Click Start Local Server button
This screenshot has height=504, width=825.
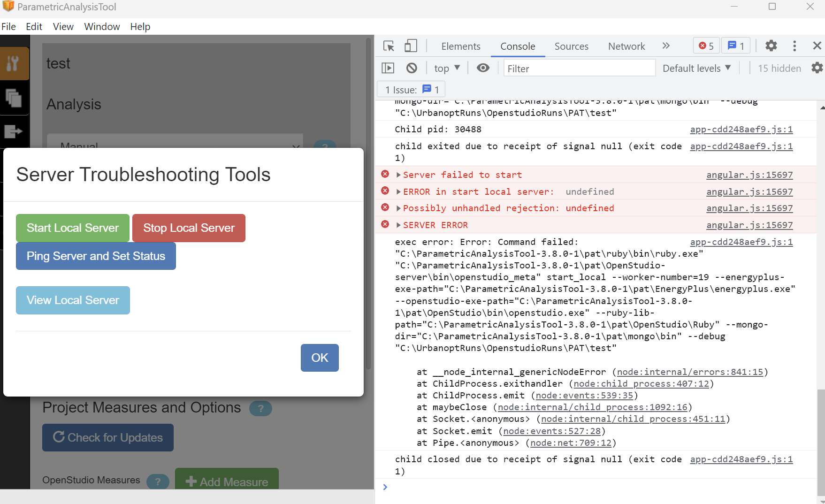coord(73,228)
